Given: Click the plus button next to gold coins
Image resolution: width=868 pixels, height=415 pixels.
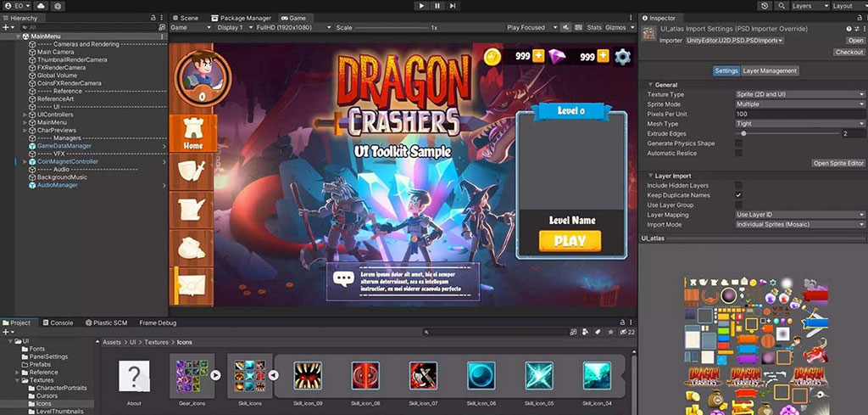Looking at the screenshot, I should 538,56.
